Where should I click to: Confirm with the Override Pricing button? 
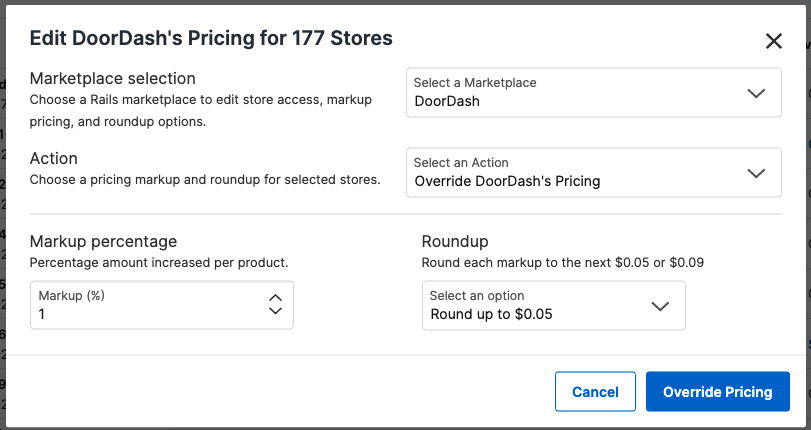[717, 392]
